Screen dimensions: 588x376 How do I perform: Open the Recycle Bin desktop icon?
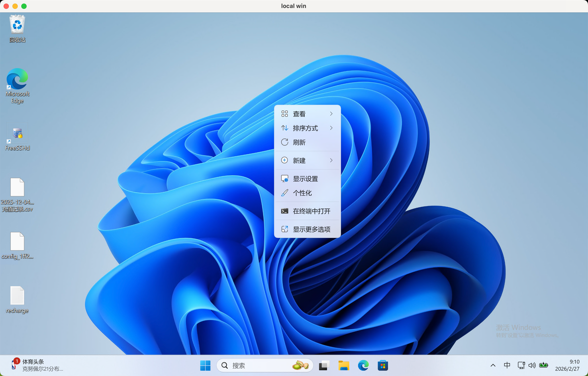[17, 24]
